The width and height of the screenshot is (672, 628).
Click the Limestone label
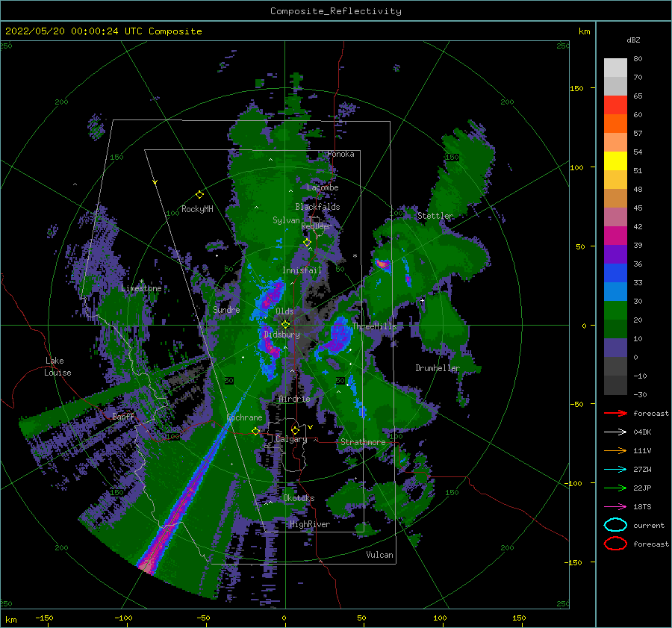point(141,288)
